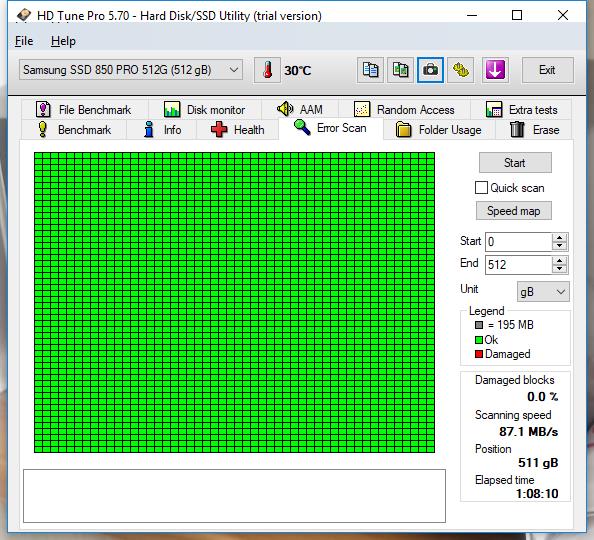This screenshot has height=540, width=594.
Task: Click the End value input field
Action: coord(518,265)
